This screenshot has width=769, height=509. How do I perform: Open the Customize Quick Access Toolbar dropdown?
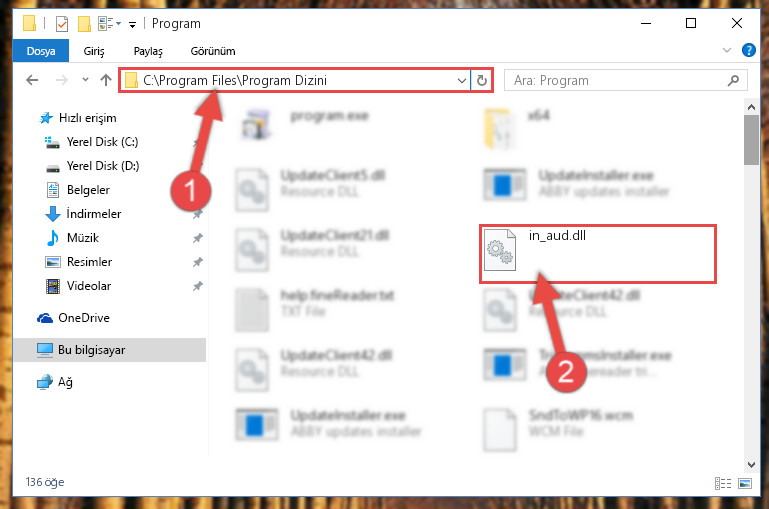tap(132, 24)
